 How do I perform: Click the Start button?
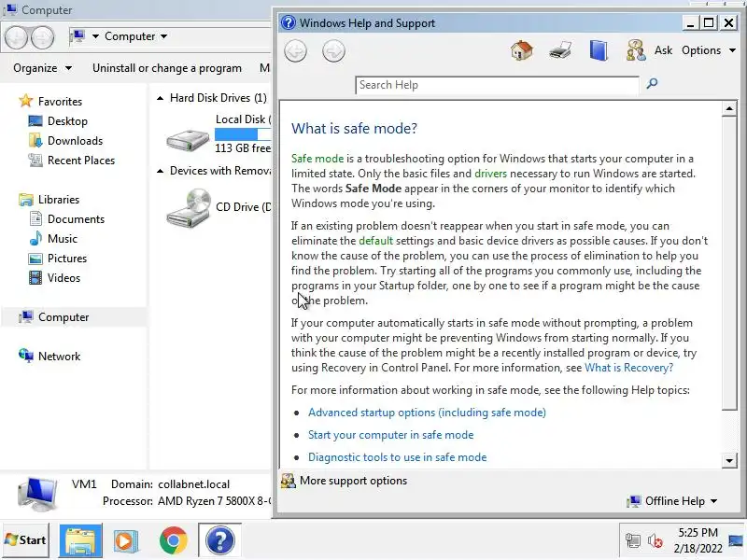coord(26,540)
